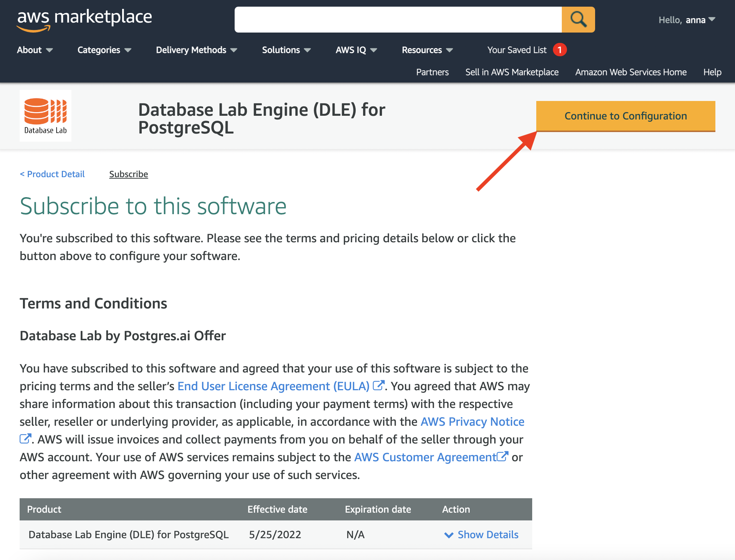Expand the Categories menu
This screenshot has width=735, height=560.
(104, 50)
